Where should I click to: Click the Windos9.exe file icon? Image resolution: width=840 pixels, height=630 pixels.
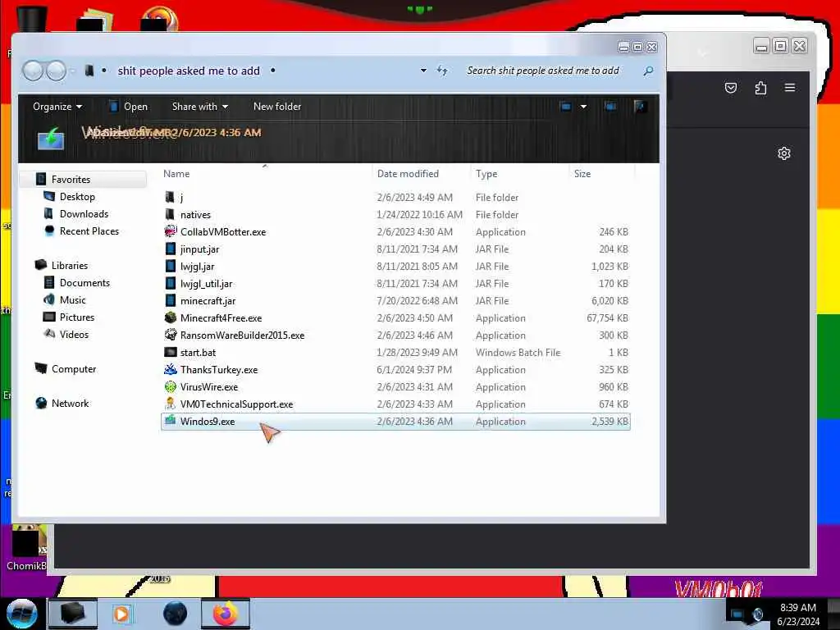point(171,421)
